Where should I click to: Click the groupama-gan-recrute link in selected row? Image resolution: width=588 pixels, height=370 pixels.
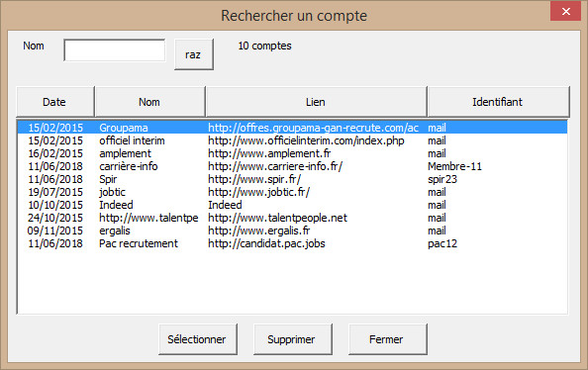[x=313, y=128]
